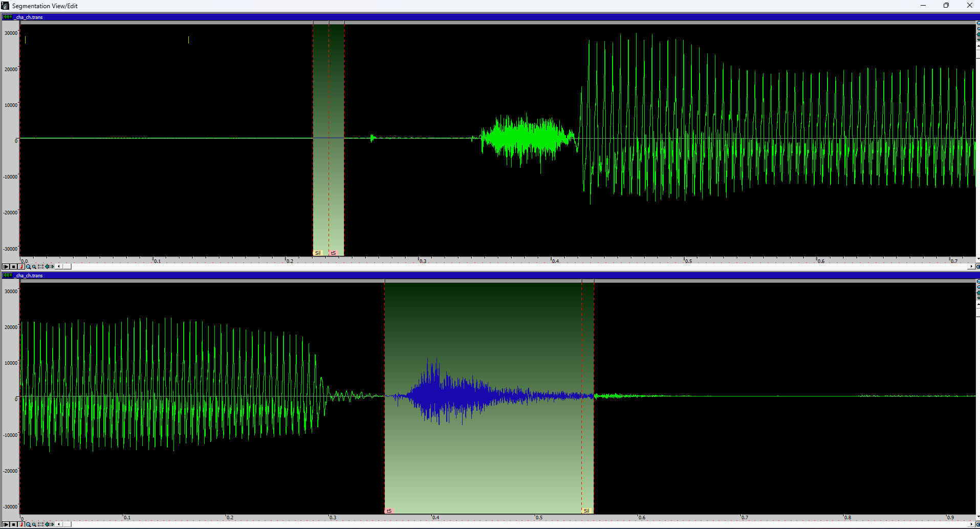
Task: Click the vertical zoom magnifier at top-right edge
Action: (x=978, y=24)
